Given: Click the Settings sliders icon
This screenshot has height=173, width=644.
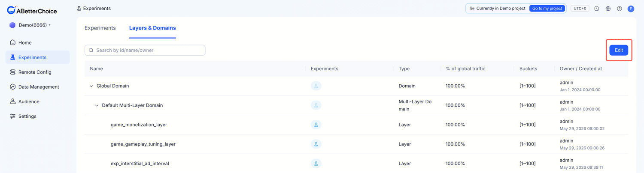Looking at the screenshot, I should tap(13, 116).
